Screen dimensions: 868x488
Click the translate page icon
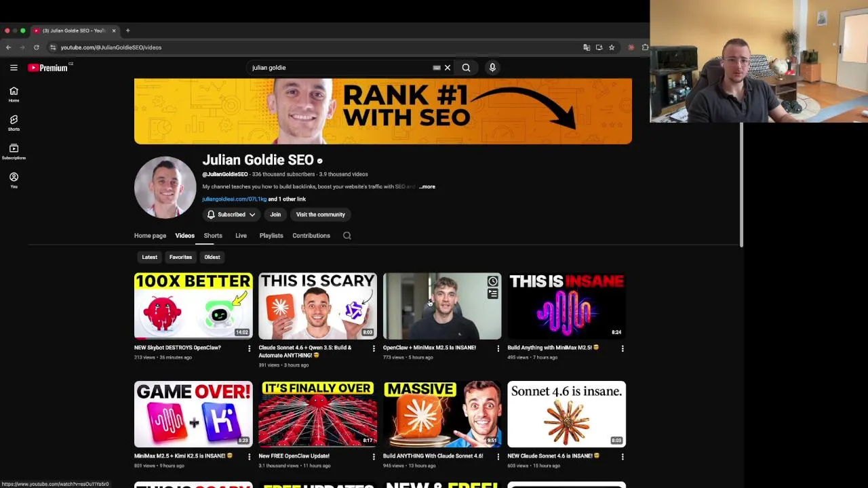click(x=587, y=47)
